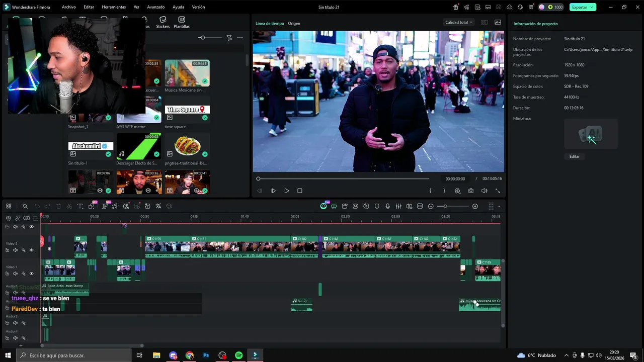This screenshot has height=362, width=644.
Task: Open the Herramientas menu
Action: tap(114, 7)
